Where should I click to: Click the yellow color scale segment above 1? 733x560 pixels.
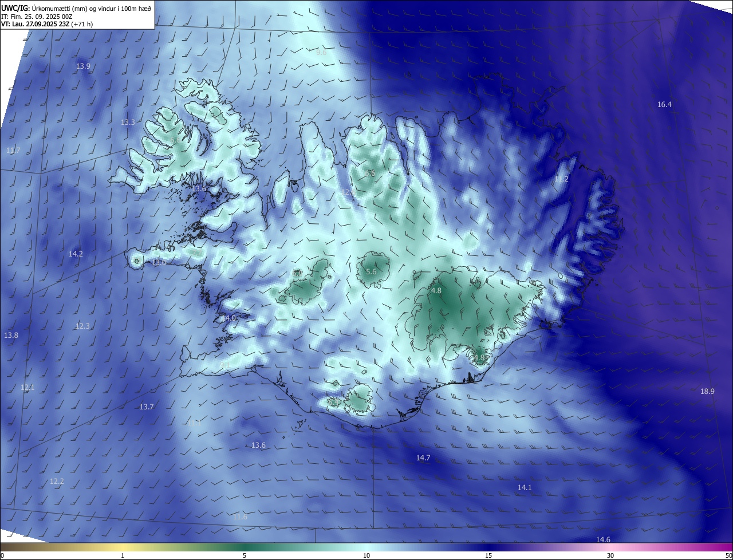coord(123,547)
